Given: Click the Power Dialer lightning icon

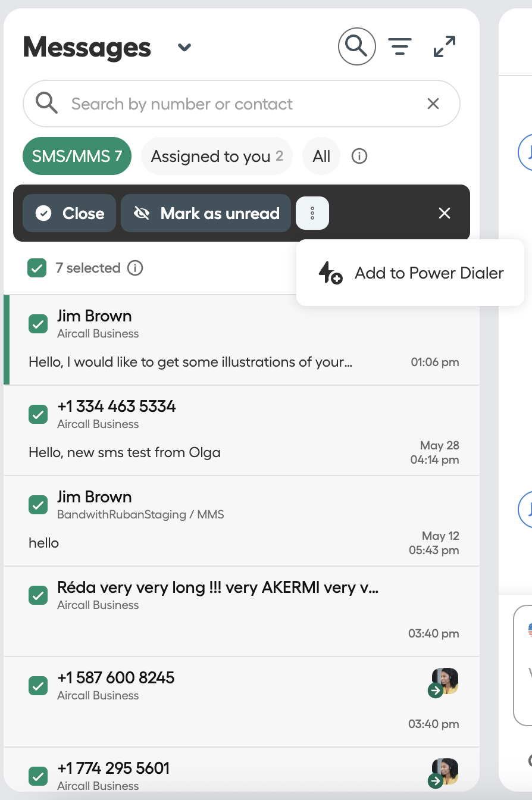Looking at the screenshot, I should 330,273.
